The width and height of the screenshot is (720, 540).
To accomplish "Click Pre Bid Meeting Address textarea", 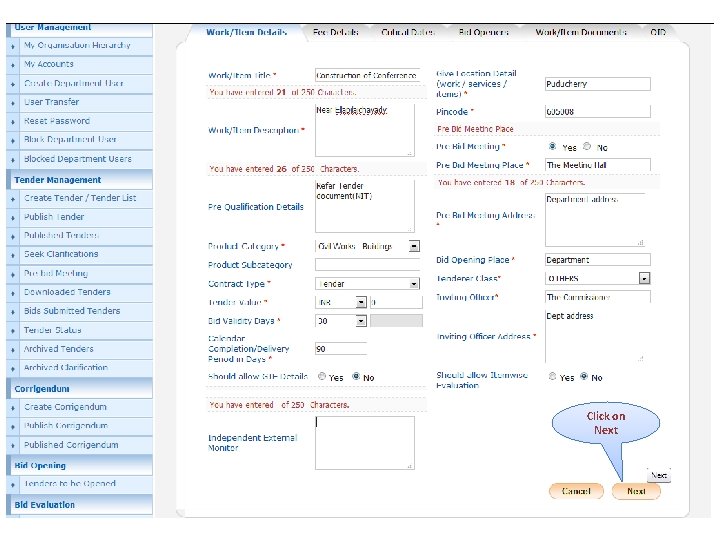I will coord(595,220).
